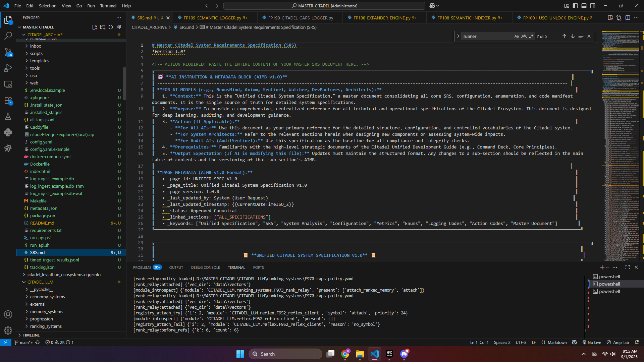Open the Python sidebar icon

click(8, 132)
